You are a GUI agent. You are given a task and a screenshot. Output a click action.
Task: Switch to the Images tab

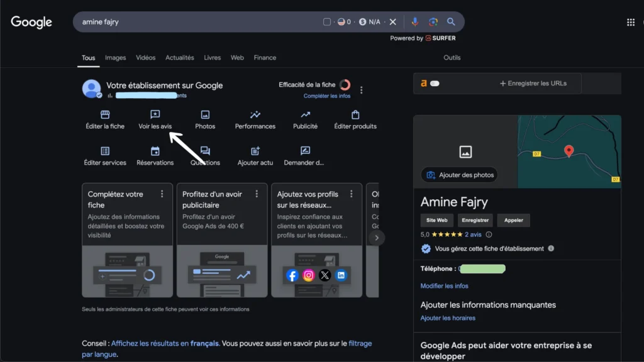(x=116, y=57)
